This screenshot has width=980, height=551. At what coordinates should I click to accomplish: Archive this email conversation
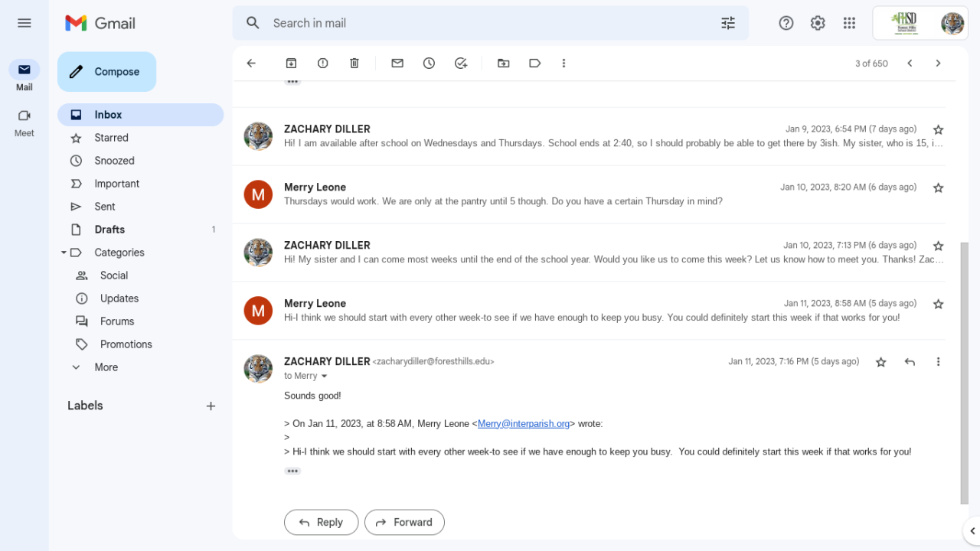pyautogui.click(x=291, y=64)
